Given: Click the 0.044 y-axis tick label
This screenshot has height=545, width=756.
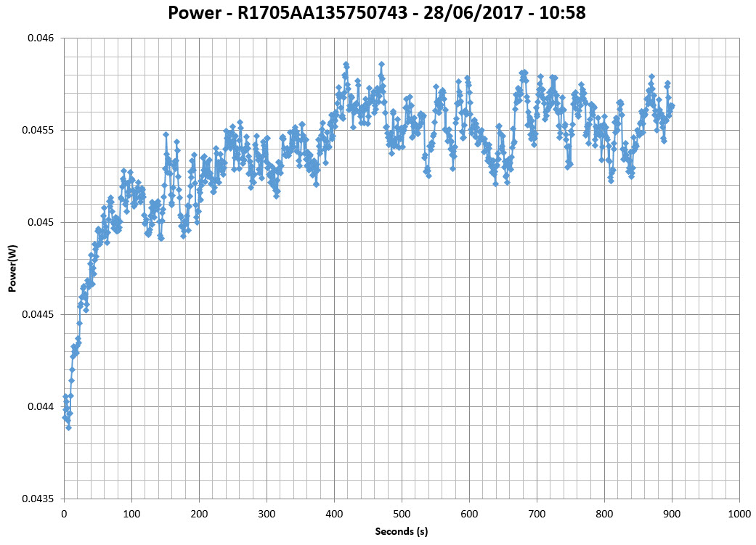Looking at the screenshot, I should coord(43,406).
